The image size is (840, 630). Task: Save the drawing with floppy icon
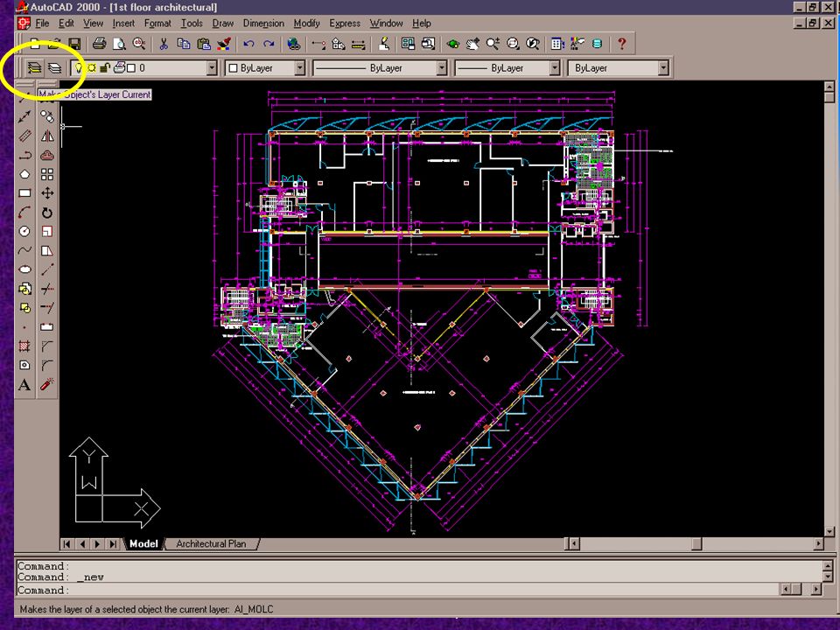click(x=74, y=44)
